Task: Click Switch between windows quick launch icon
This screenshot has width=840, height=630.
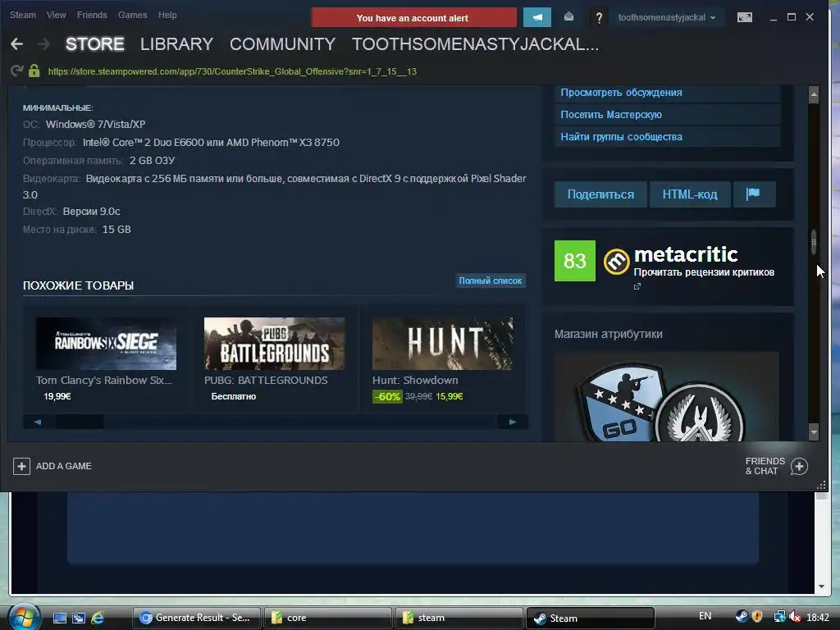Action: [x=79, y=618]
